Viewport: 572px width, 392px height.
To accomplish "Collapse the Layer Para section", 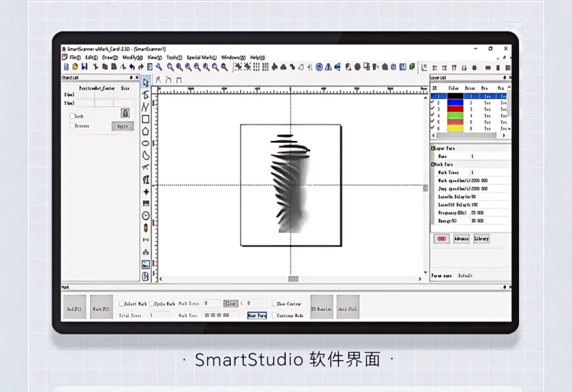I will tap(432, 149).
